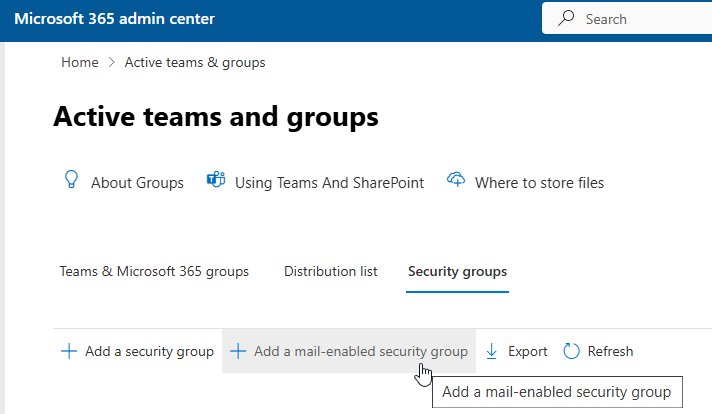Click plus icon beside Add a security group
This screenshot has height=414, width=712.
click(69, 351)
